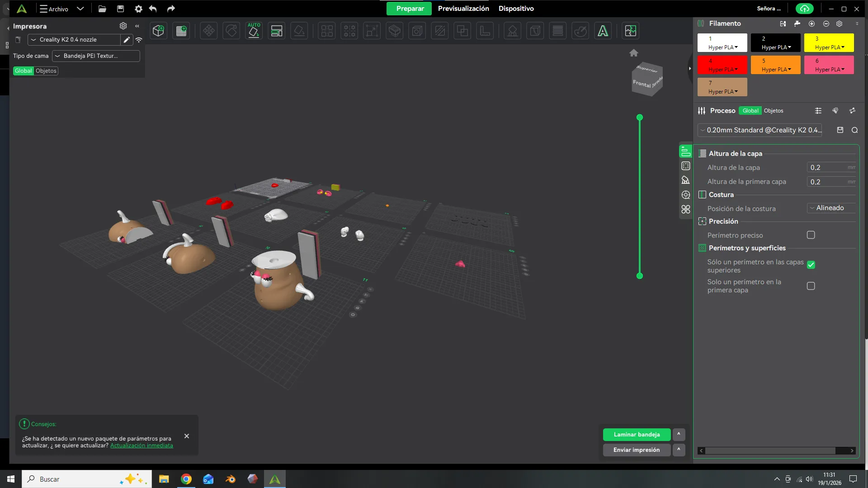Check Solo un perímetro en primera capa
The width and height of the screenshot is (868, 488).
tap(811, 286)
